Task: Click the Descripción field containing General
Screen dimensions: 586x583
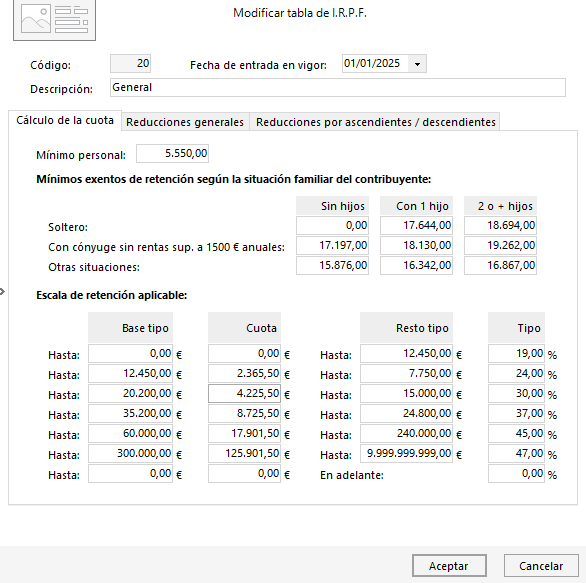Action: tap(337, 87)
